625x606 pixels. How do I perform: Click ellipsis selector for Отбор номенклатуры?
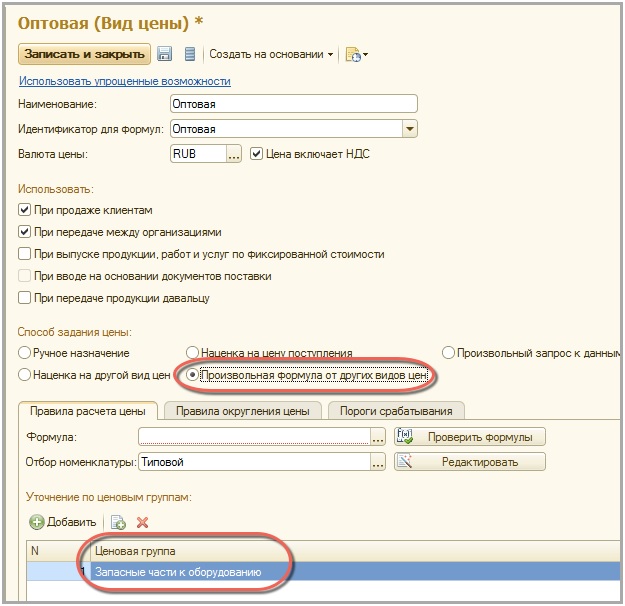(x=377, y=462)
